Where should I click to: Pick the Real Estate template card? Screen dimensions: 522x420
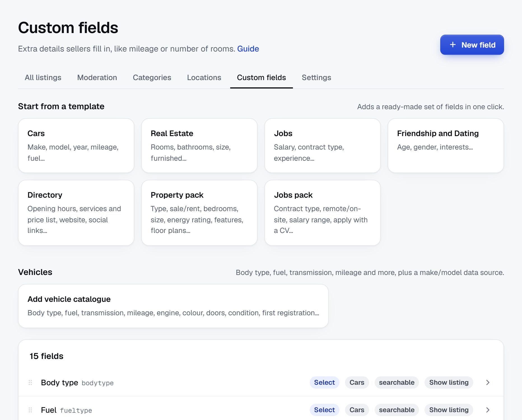(x=199, y=146)
